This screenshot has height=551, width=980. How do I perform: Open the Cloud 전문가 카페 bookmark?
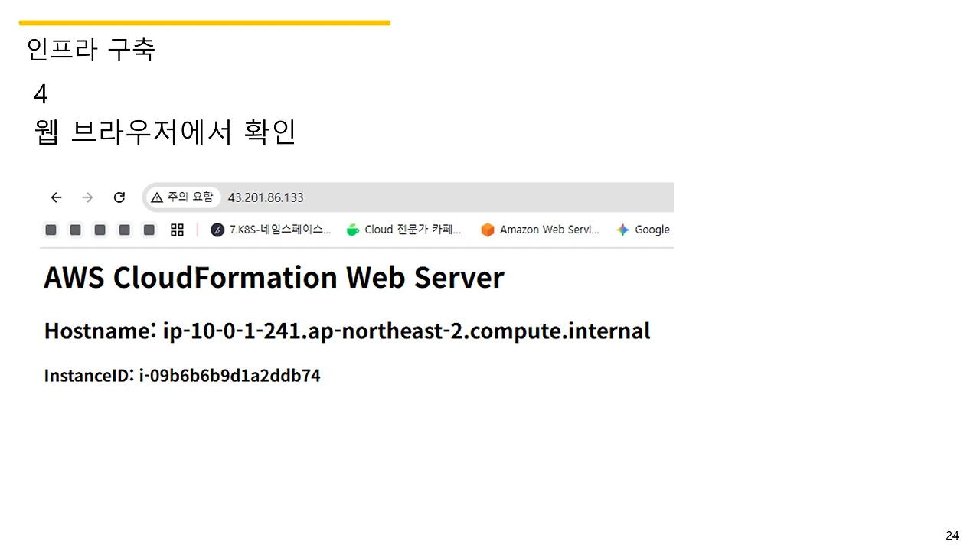click(x=404, y=230)
